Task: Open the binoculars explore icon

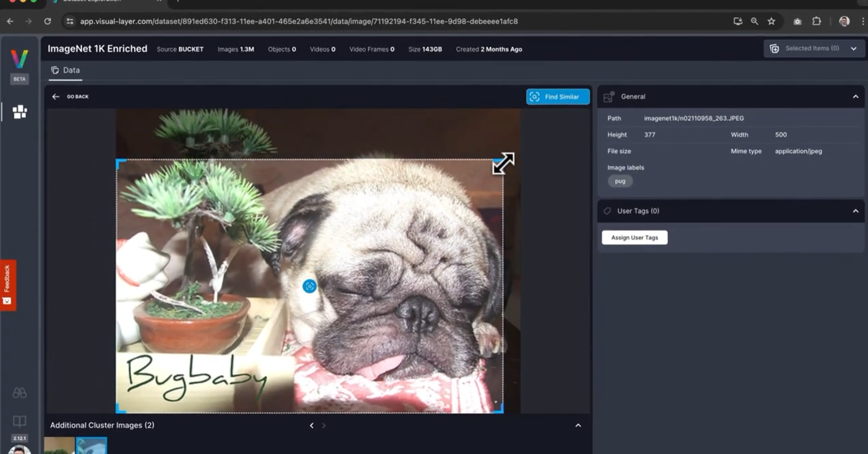Action: (x=19, y=393)
